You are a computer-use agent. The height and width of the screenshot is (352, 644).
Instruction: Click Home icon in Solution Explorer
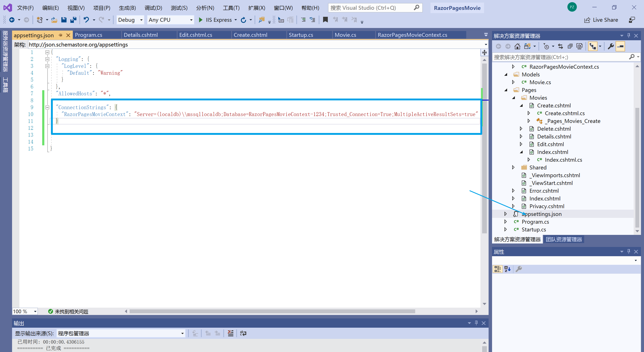point(517,46)
